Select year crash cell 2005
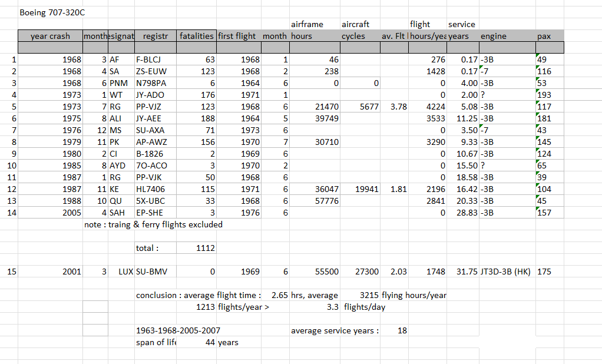This screenshot has width=602, height=364. tap(50, 213)
